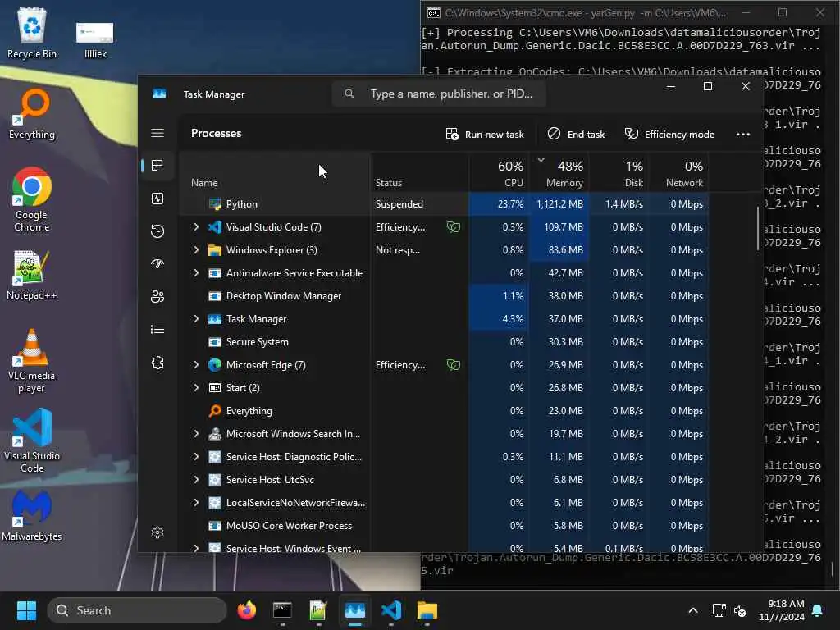Open Notepad++ from the taskbar

[318, 610]
